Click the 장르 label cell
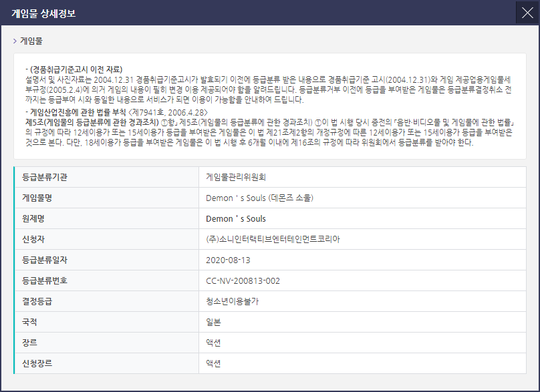 107,343
